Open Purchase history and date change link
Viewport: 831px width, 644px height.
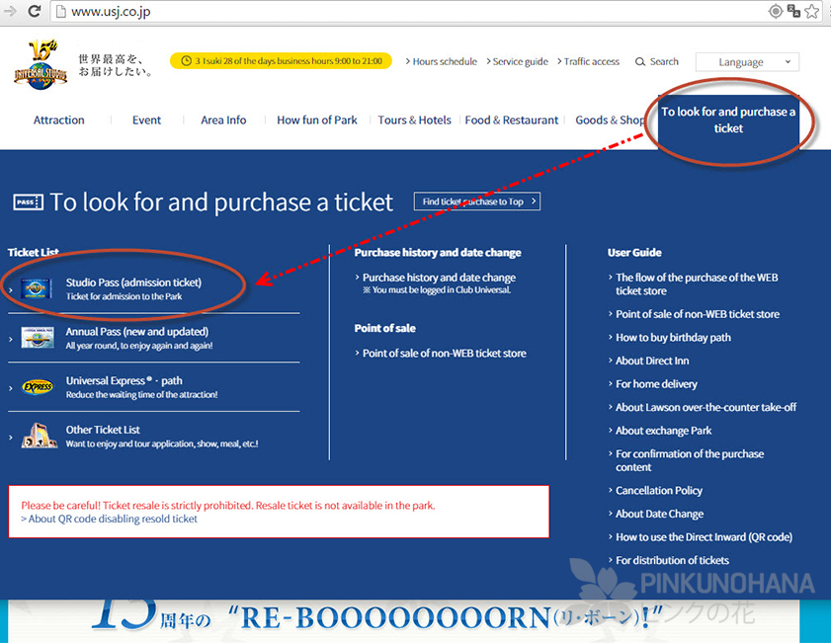(439, 278)
